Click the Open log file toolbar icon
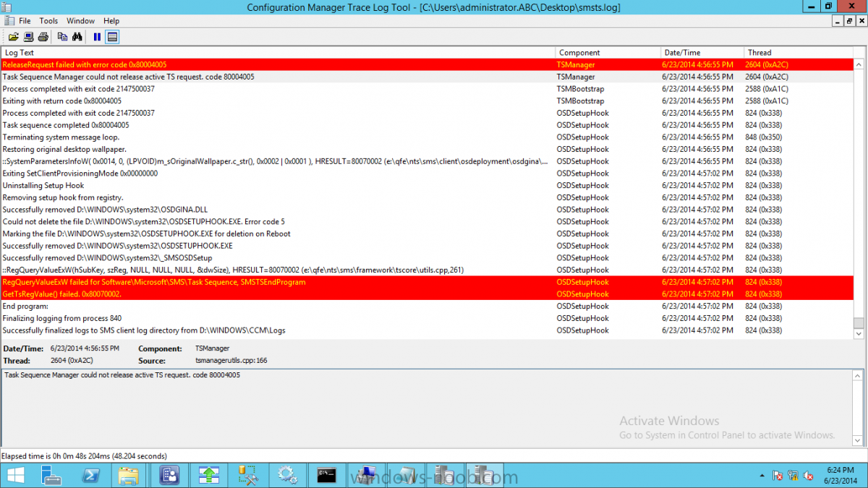The width and height of the screenshot is (868, 488). (x=13, y=37)
